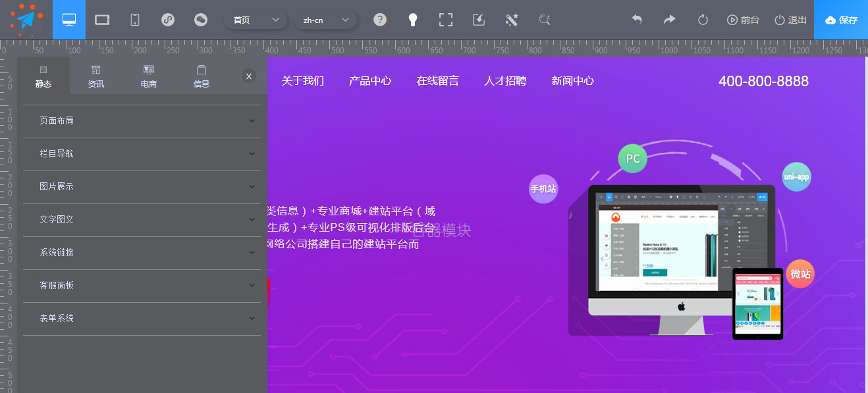
Task: Open the help question mark icon
Action: tap(380, 20)
